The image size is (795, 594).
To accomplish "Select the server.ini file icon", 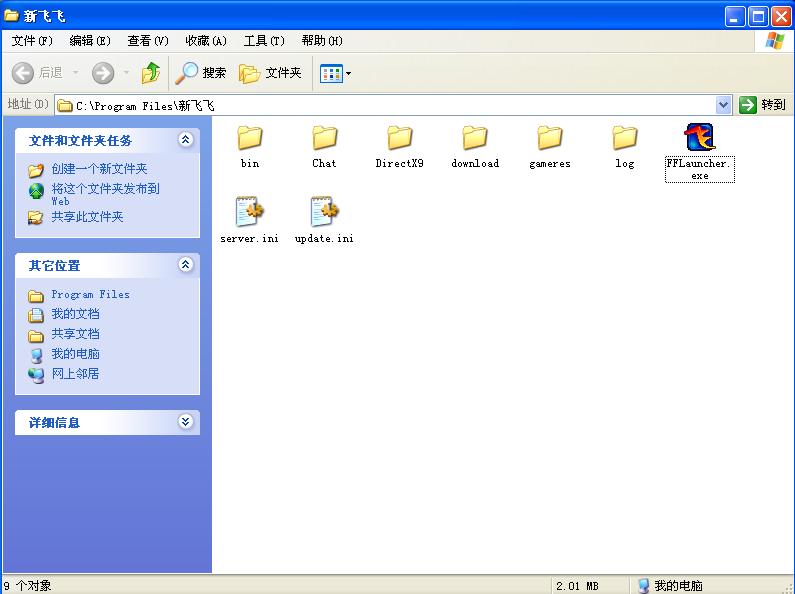I will pos(249,211).
